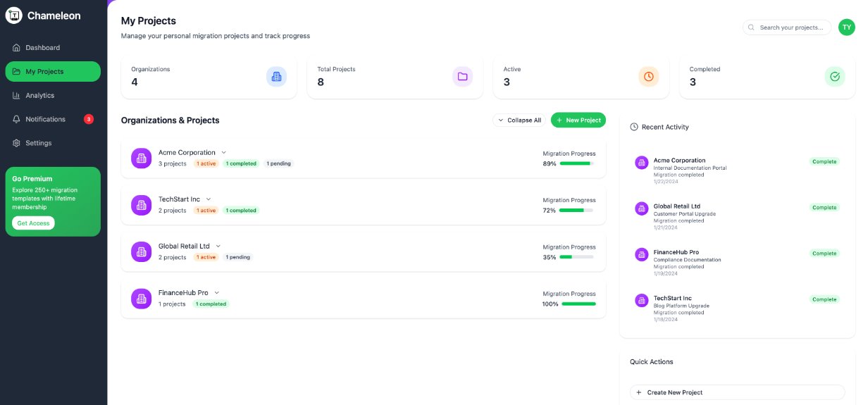Click the Chameleon logo icon
The height and width of the screenshot is (405, 868).
[x=14, y=15]
